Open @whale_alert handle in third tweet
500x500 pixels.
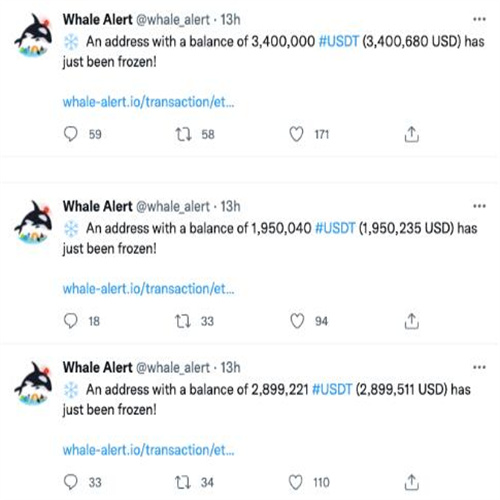173,367
